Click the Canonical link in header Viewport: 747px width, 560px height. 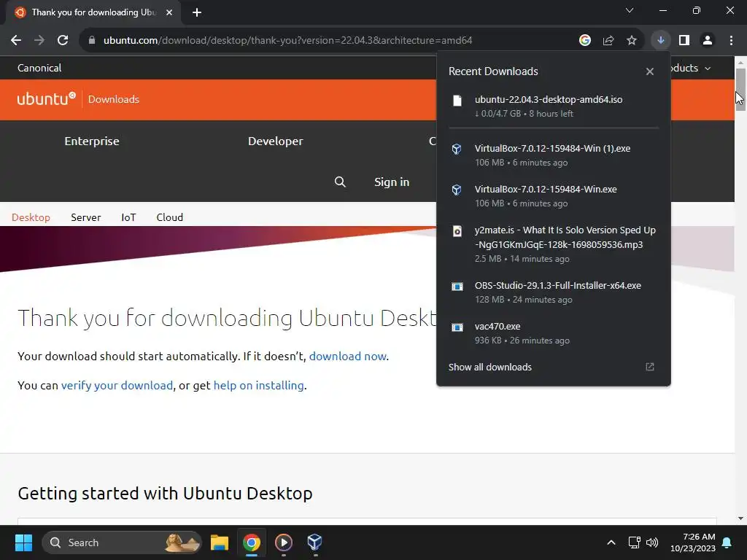[x=39, y=68]
